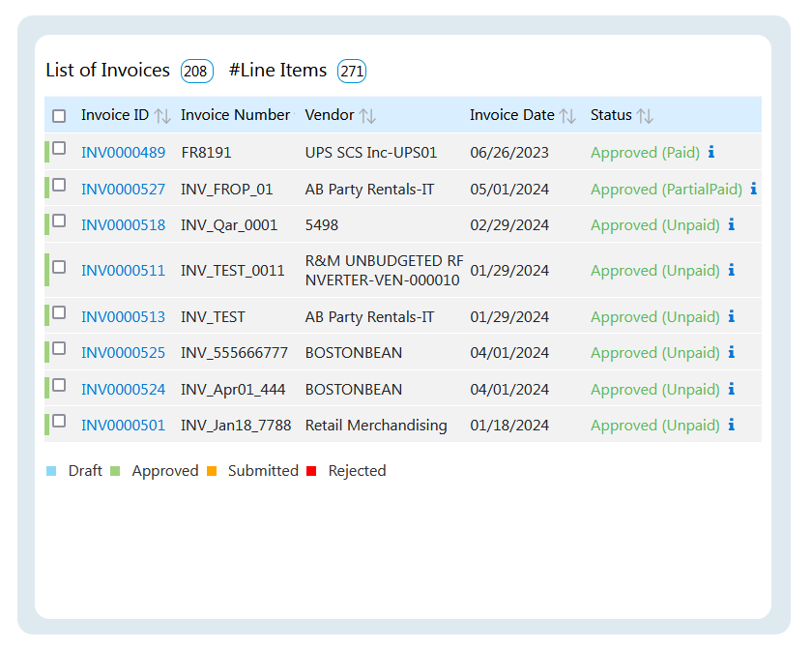
Task: Check the box for invoice INV0000489
Action: (x=59, y=149)
